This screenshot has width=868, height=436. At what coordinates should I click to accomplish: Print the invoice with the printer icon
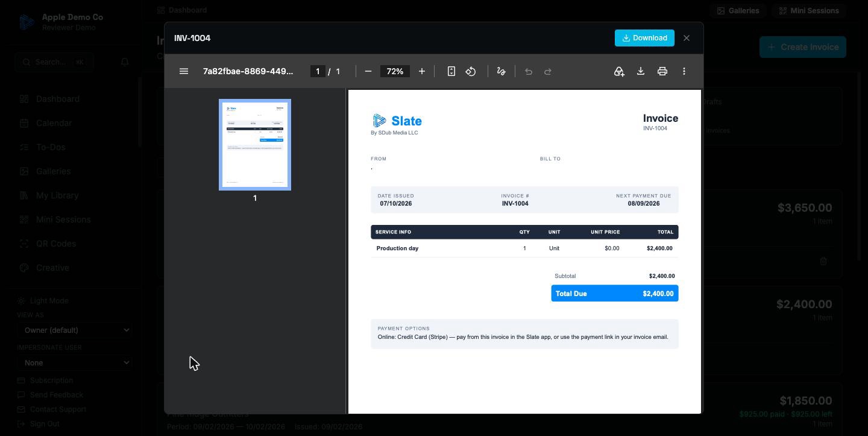[662, 71]
